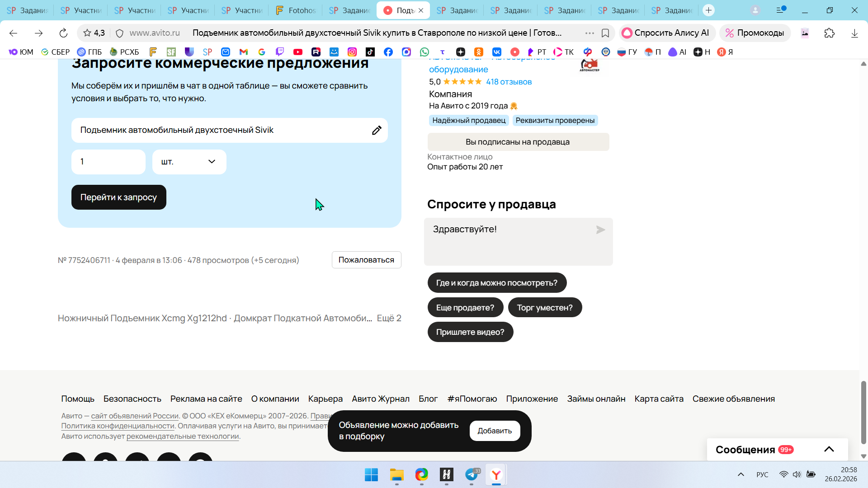Reload the page with the refresh icon
868x488 pixels.
click(x=63, y=33)
